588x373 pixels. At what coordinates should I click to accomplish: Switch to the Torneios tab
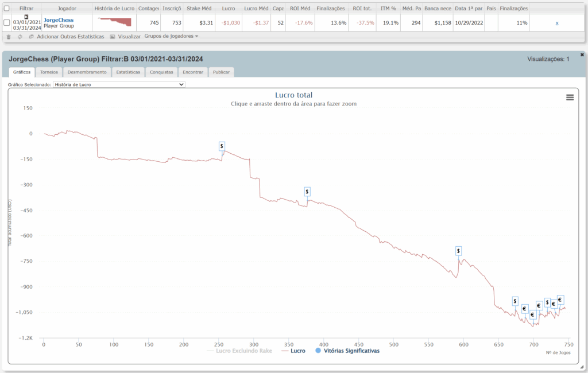pyautogui.click(x=49, y=72)
